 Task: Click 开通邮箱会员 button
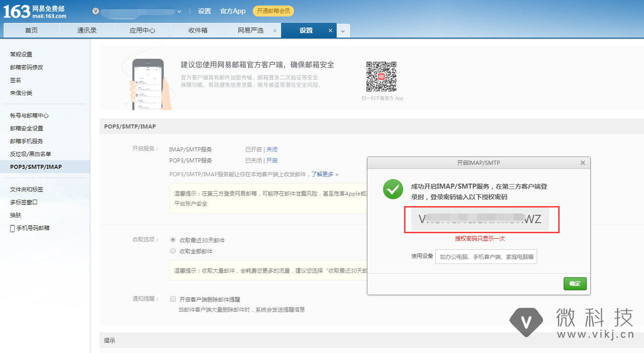[x=273, y=11]
